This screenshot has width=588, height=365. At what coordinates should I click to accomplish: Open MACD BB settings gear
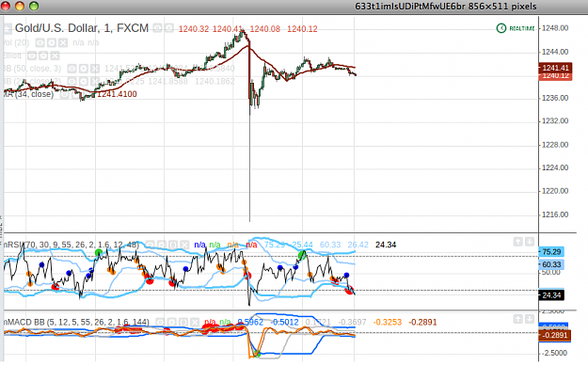171,323
